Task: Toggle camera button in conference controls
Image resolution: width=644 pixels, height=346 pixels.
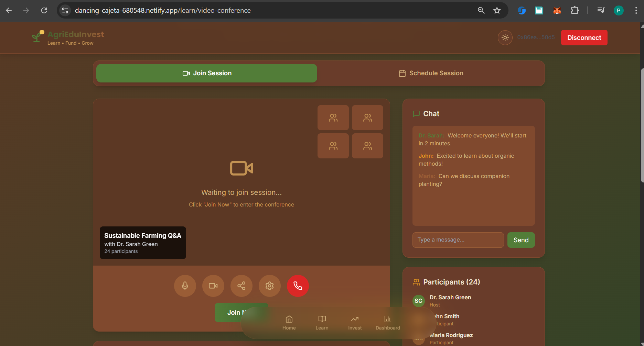Action: point(213,286)
